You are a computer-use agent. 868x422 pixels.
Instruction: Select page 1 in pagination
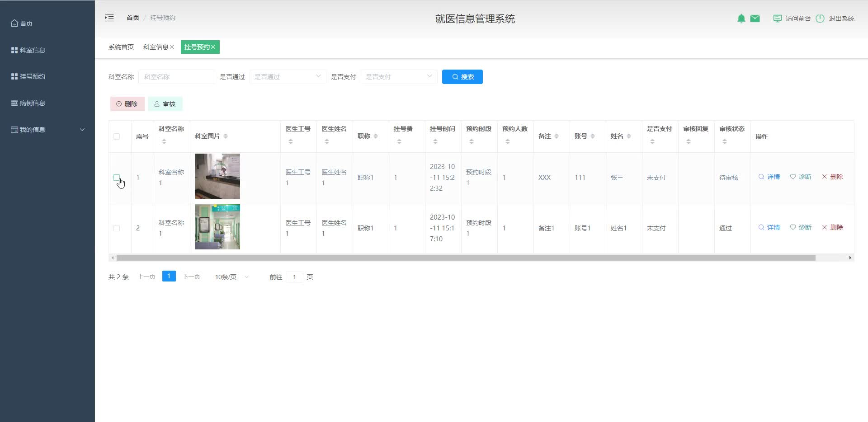coord(169,276)
